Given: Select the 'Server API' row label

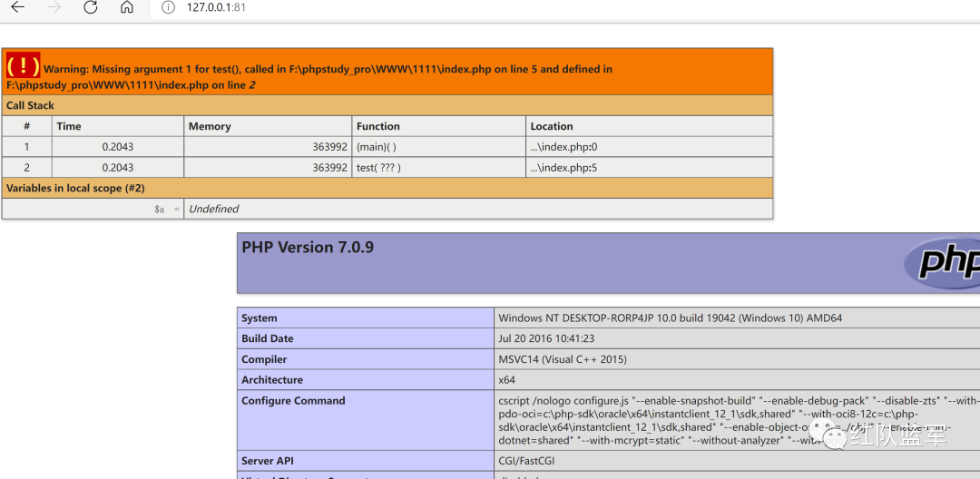Looking at the screenshot, I should pyautogui.click(x=268, y=461).
